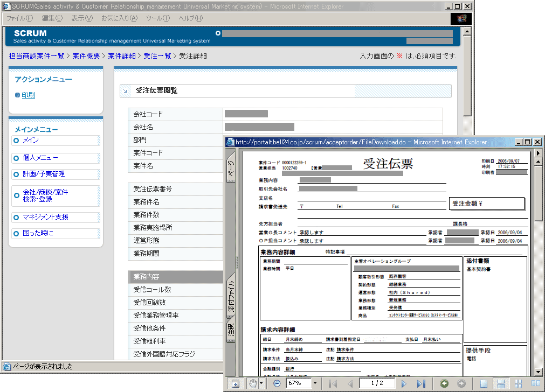This screenshot has height=392, width=545.
Task: Switch to single page layout
Action: [484, 383]
